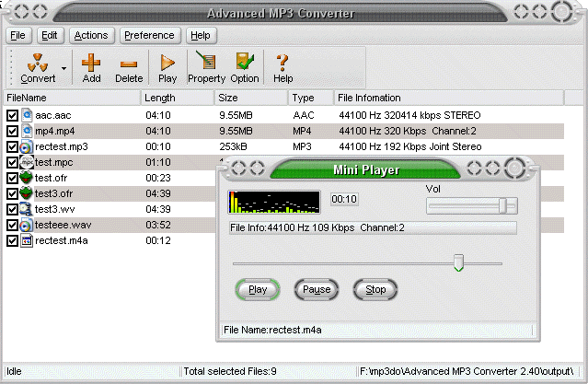Open the Option toolbar icon

tap(245, 61)
